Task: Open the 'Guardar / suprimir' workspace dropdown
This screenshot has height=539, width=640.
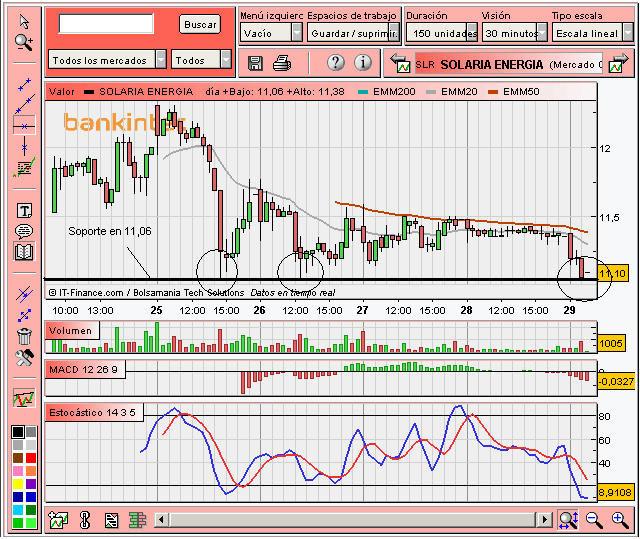Action: point(353,33)
